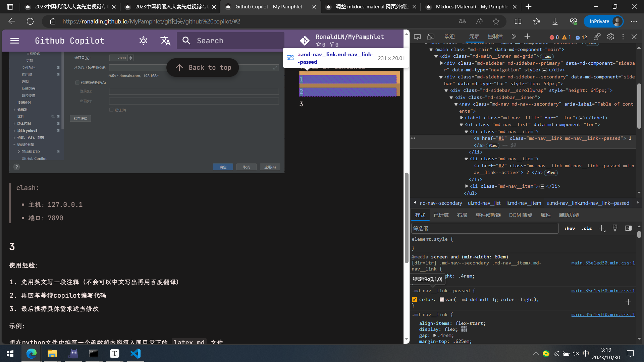Toggle the .cls class editor
This screenshot has height=362, width=644.
[586, 229]
